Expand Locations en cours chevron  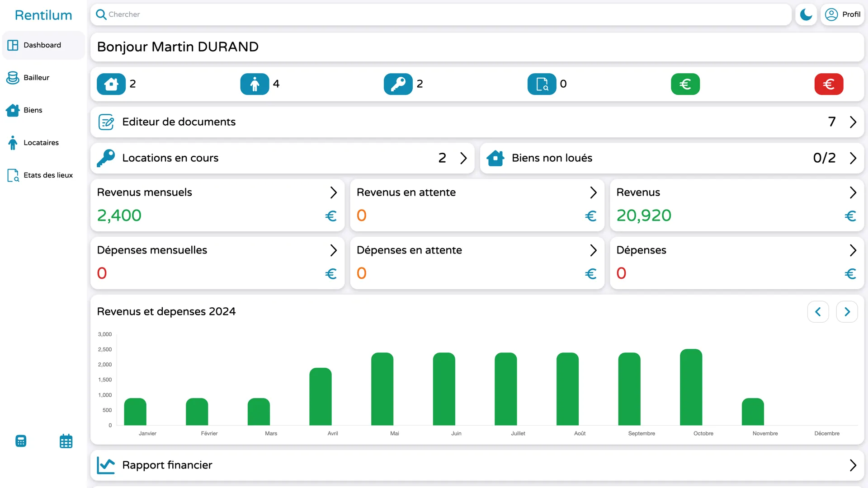(463, 158)
